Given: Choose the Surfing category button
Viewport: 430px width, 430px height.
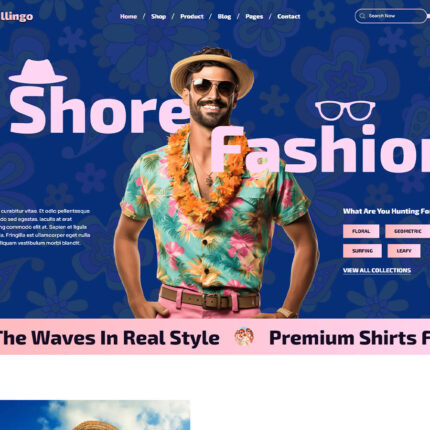Looking at the screenshot, I should (362, 251).
